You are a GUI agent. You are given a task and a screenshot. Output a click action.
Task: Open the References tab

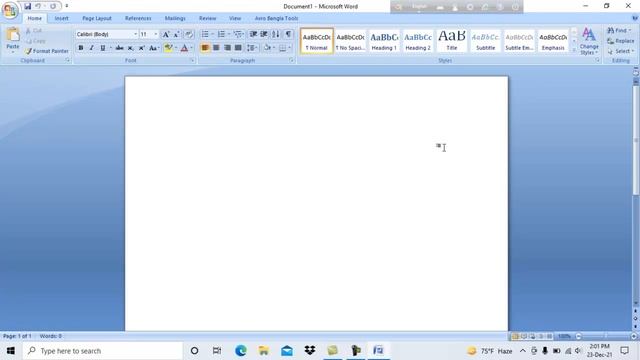(138, 18)
